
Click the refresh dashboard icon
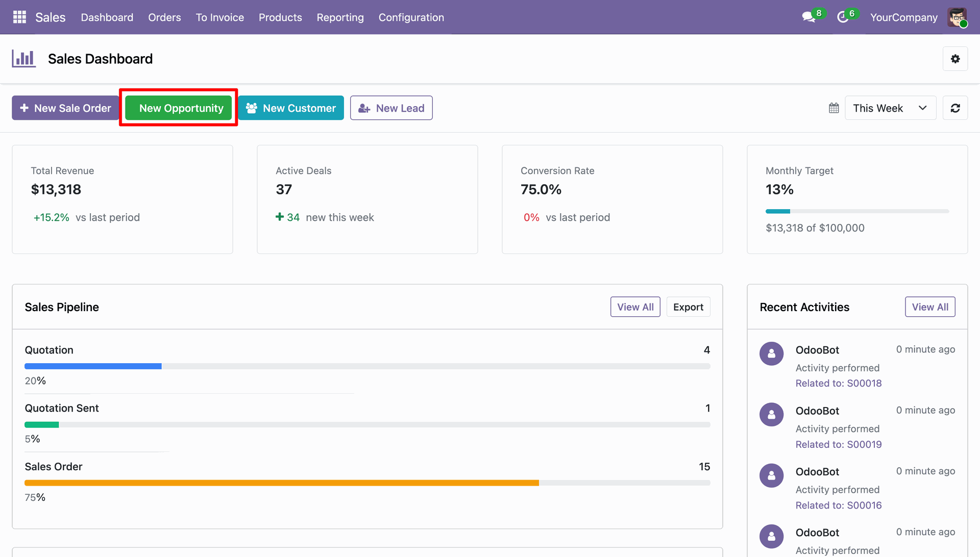point(955,108)
